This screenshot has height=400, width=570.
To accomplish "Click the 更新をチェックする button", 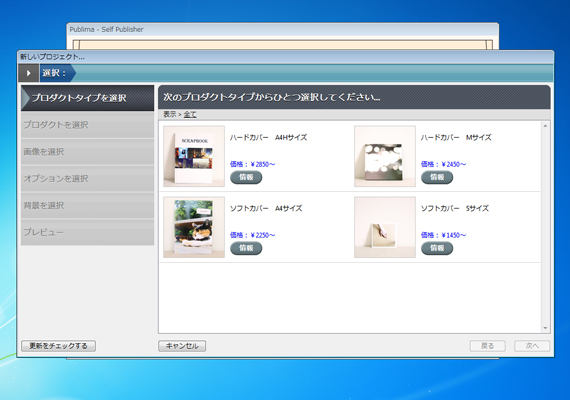I will 59,346.
